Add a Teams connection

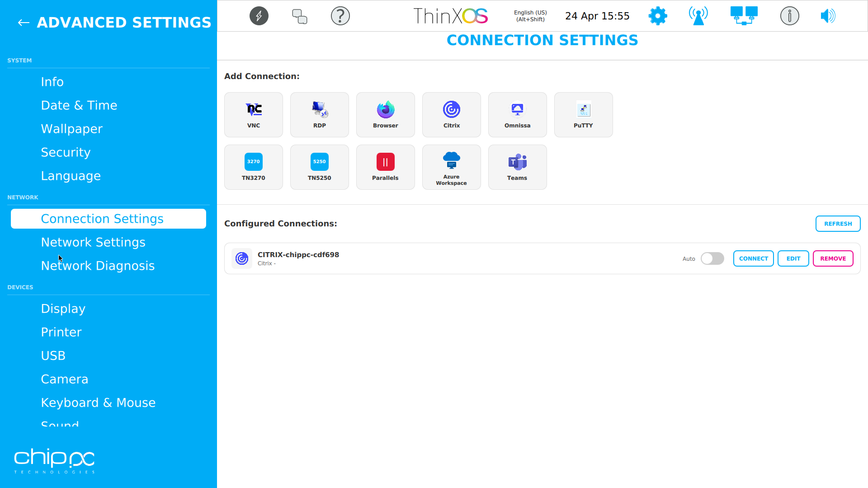pyautogui.click(x=517, y=167)
